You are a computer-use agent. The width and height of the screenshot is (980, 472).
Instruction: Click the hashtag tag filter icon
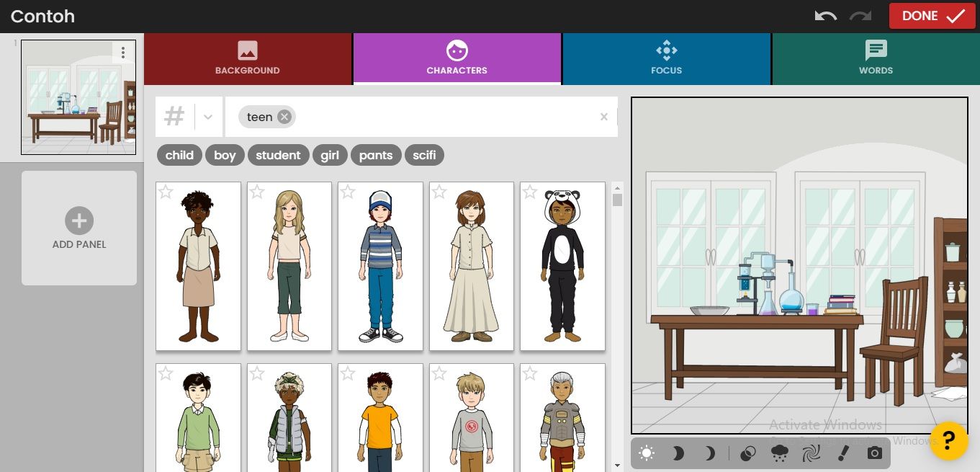[x=174, y=117]
